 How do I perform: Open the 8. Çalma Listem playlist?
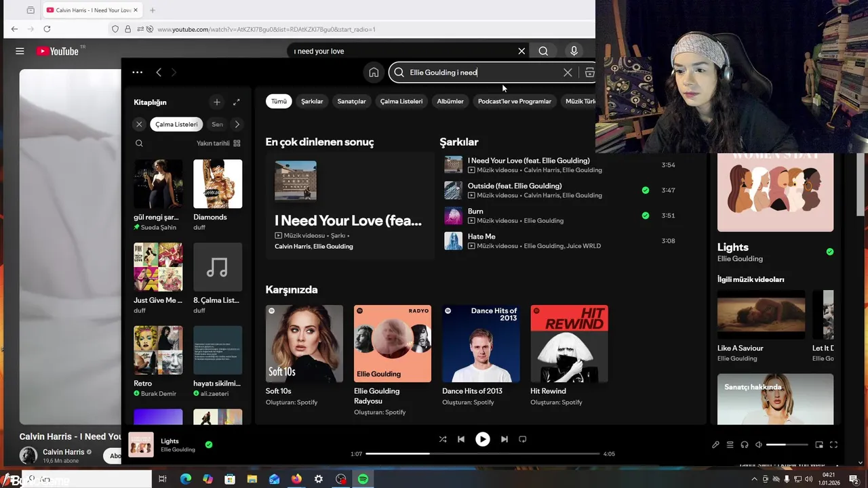point(218,279)
